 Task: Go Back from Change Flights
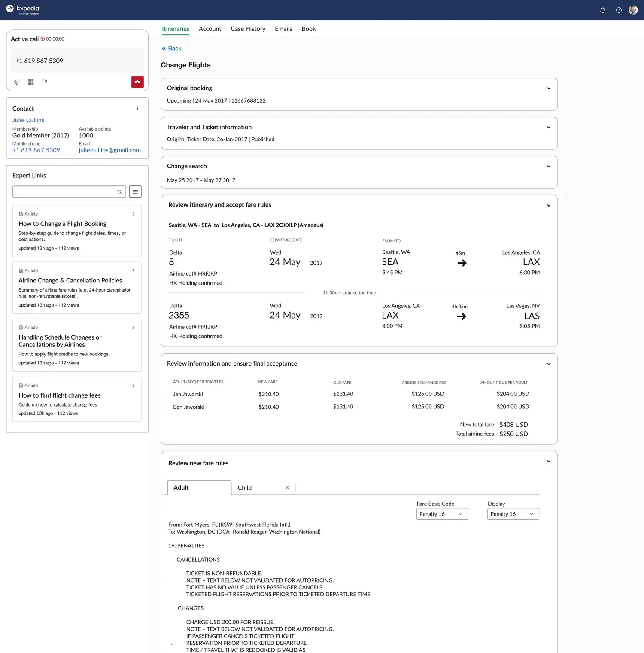(x=172, y=49)
